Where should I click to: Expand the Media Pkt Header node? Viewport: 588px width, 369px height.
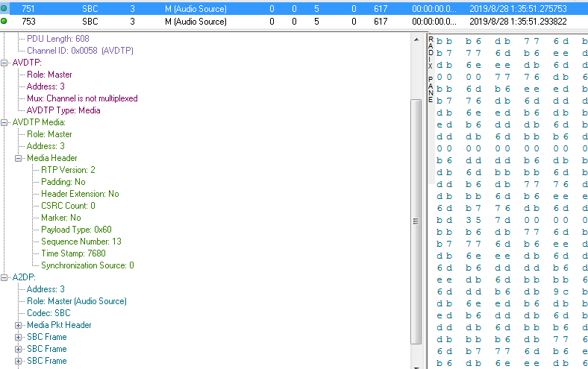pos(19,325)
